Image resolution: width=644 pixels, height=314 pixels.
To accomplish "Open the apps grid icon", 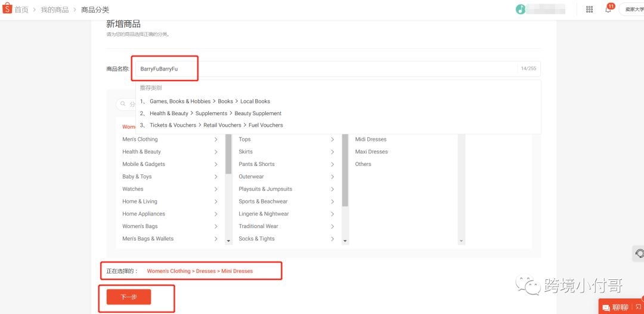I will coord(589,9).
